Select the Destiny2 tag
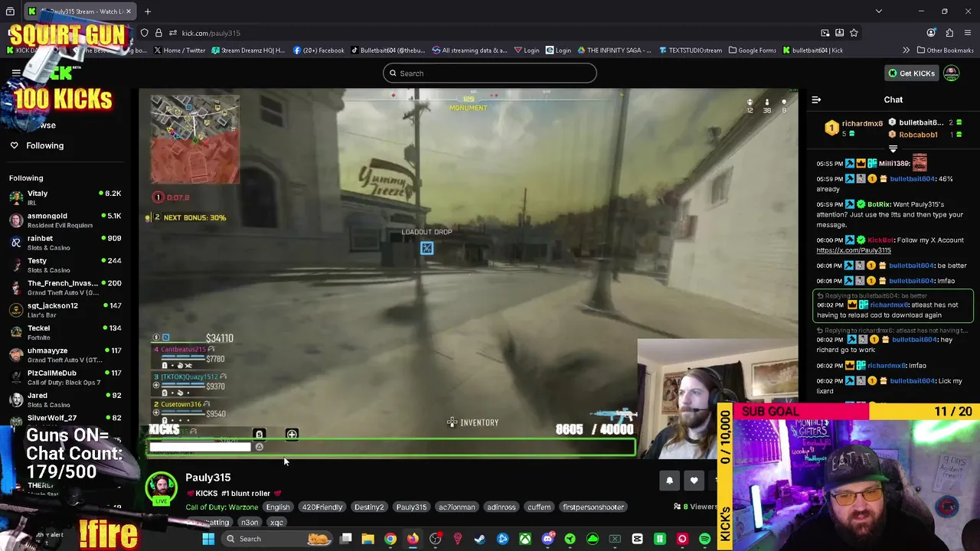This screenshot has width=980, height=551. [x=368, y=507]
